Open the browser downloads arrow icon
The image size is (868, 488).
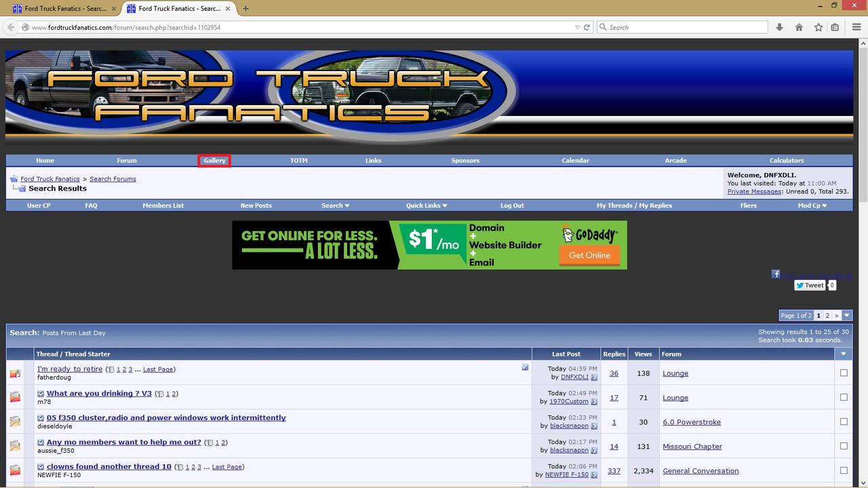(779, 27)
